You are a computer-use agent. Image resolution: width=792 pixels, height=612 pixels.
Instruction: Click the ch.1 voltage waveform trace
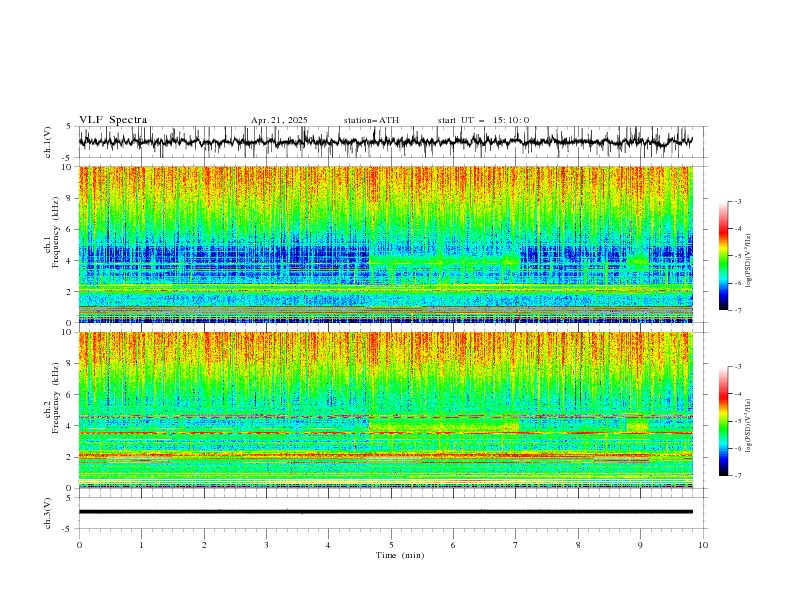click(x=385, y=141)
